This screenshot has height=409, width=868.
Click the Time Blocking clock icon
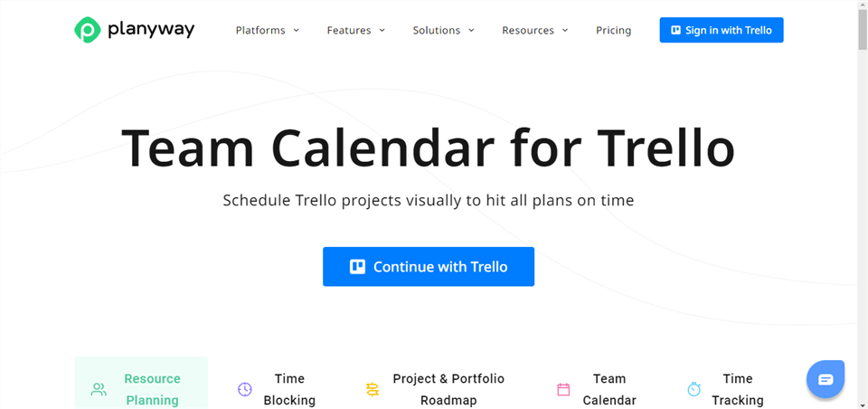[245, 389]
